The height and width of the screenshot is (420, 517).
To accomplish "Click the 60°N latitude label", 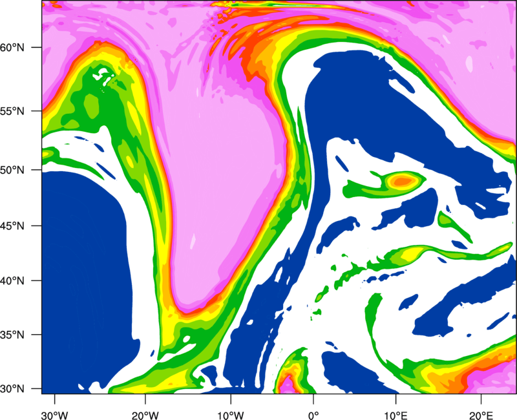I will tap(12, 47).
